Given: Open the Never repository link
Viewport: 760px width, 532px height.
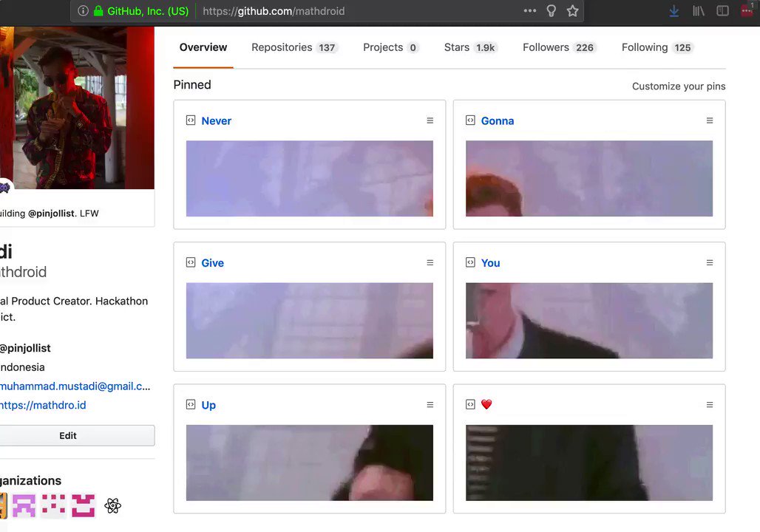Looking at the screenshot, I should tap(216, 120).
